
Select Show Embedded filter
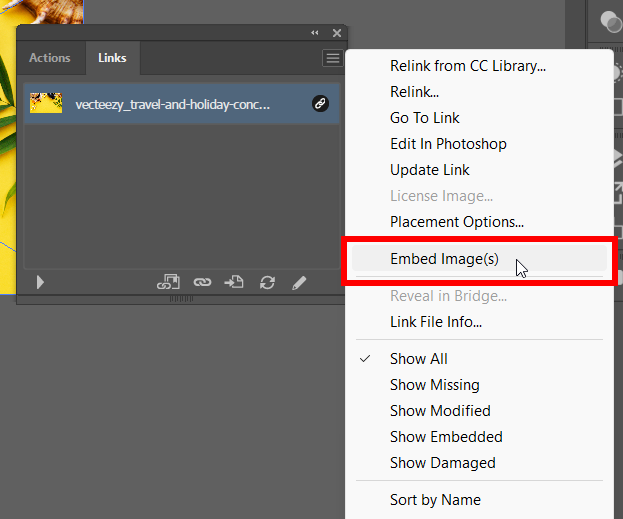(446, 437)
